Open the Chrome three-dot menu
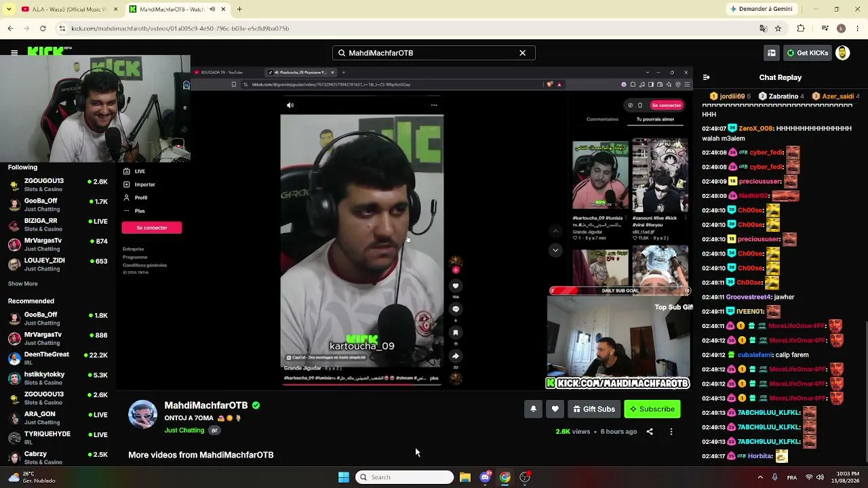This screenshot has height=488, width=868. point(857,28)
